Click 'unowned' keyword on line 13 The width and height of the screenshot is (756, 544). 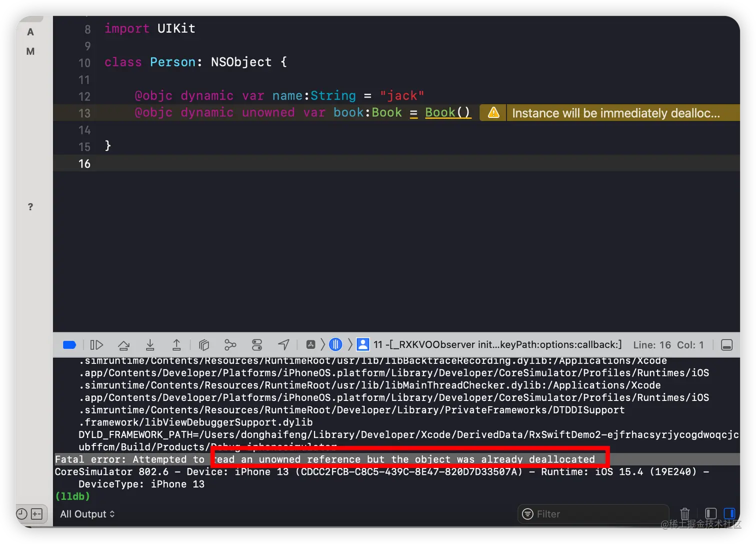(268, 112)
